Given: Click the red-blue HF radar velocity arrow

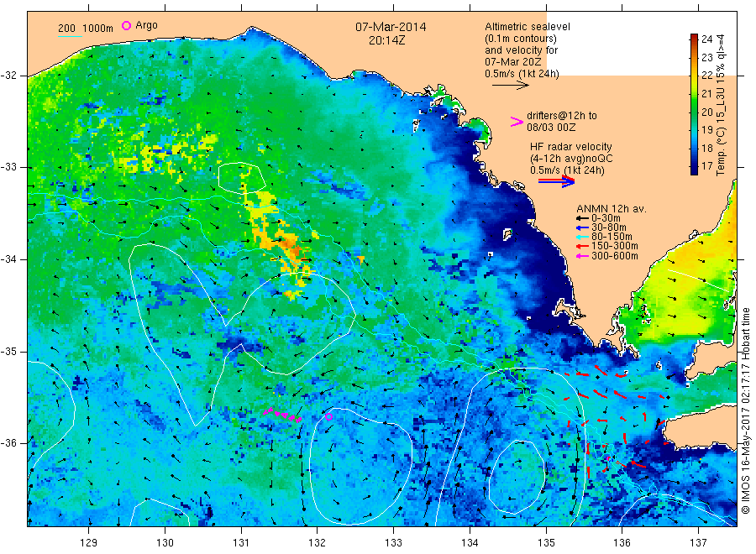Looking at the screenshot, I should pyautogui.click(x=556, y=181).
